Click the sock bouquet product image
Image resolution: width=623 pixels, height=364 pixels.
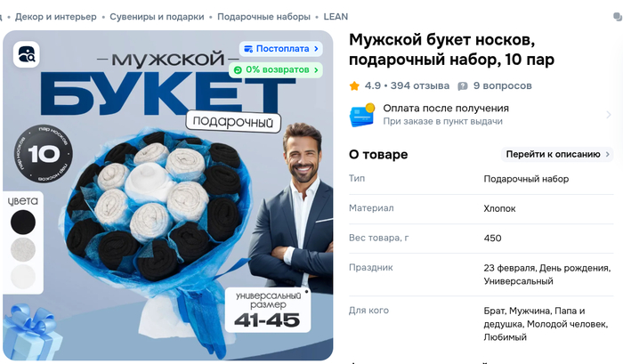168,196
